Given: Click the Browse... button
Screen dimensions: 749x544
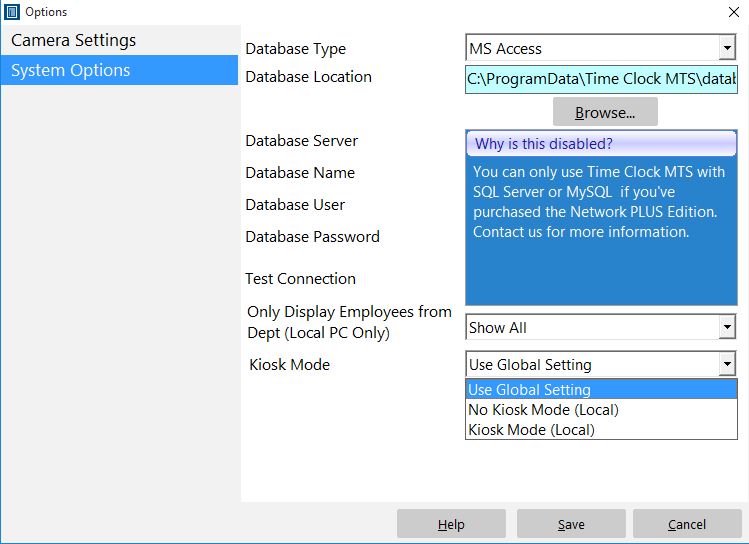Looking at the screenshot, I should point(605,112).
